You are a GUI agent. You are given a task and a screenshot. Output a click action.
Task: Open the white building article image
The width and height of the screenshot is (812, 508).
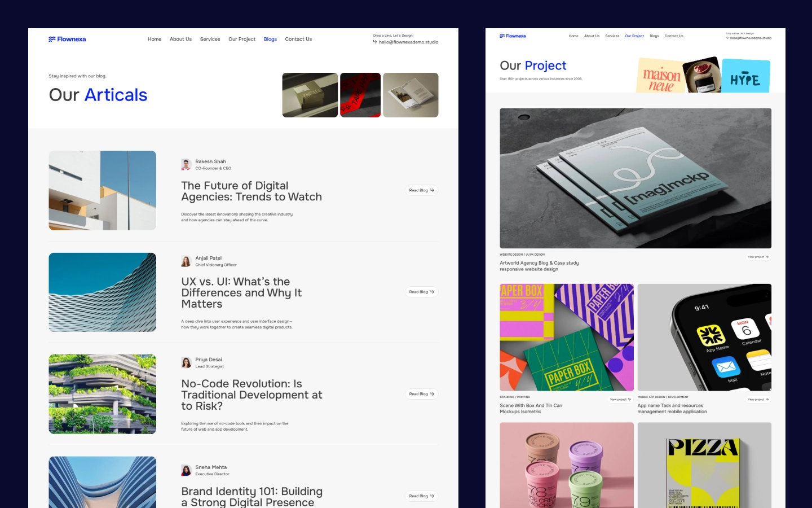point(103,190)
